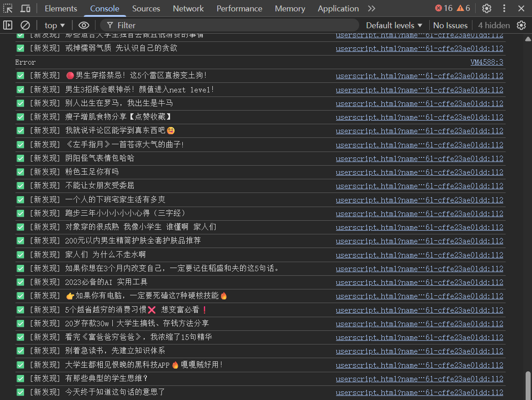Toggle the device toolbar icon
This screenshot has width=532, height=400.
click(x=26, y=8)
